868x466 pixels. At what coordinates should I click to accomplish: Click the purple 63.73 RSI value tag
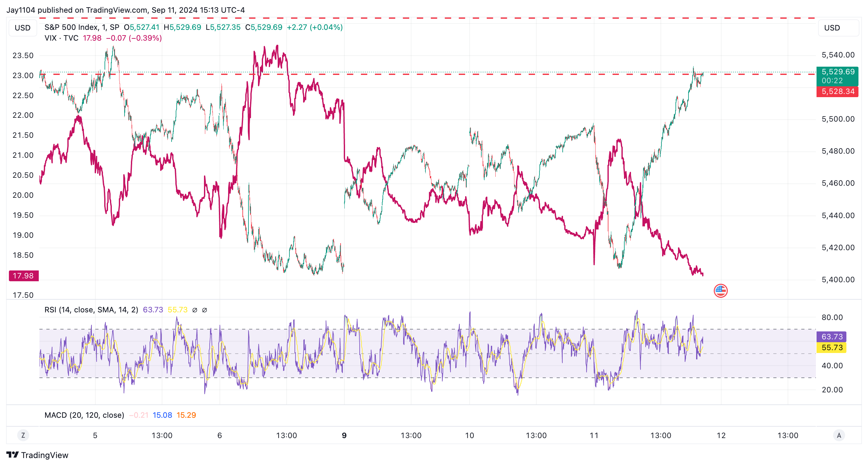(x=831, y=336)
